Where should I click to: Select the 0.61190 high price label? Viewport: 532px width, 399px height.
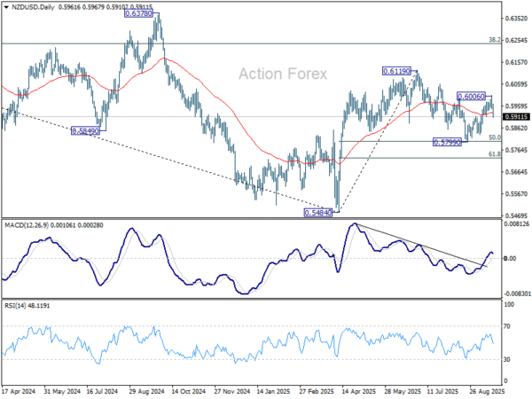pyautogui.click(x=396, y=71)
